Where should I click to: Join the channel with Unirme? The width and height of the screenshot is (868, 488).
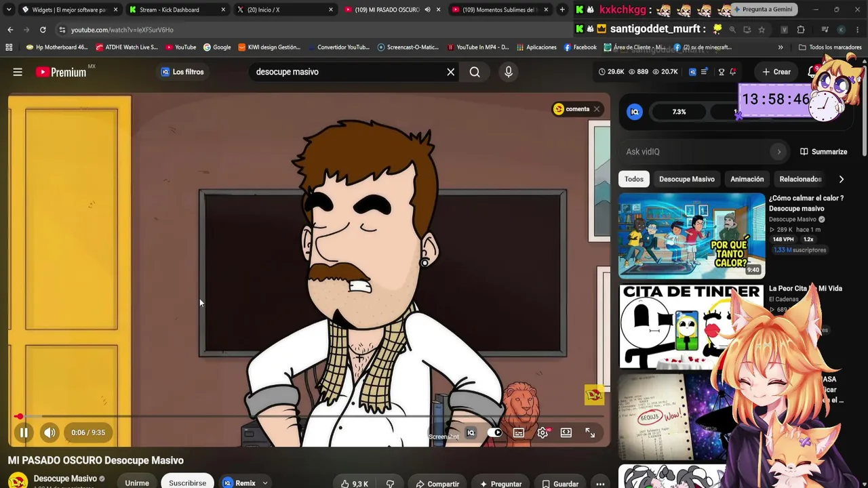coord(137,483)
